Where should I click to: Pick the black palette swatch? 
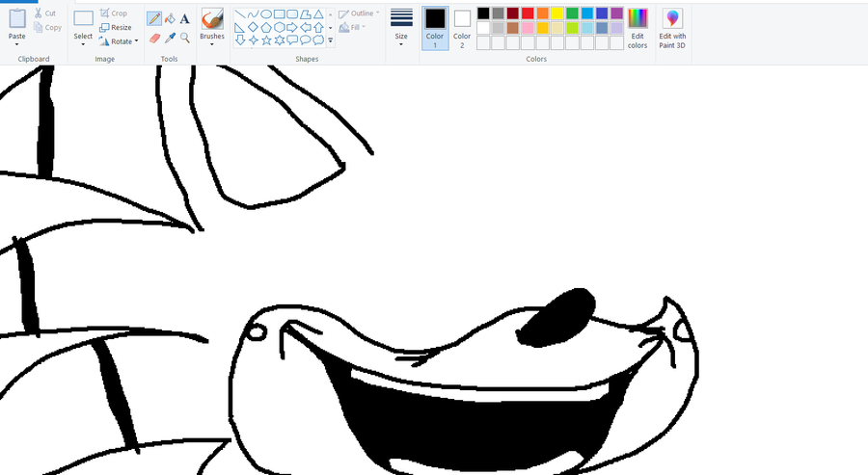[x=483, y=13]
